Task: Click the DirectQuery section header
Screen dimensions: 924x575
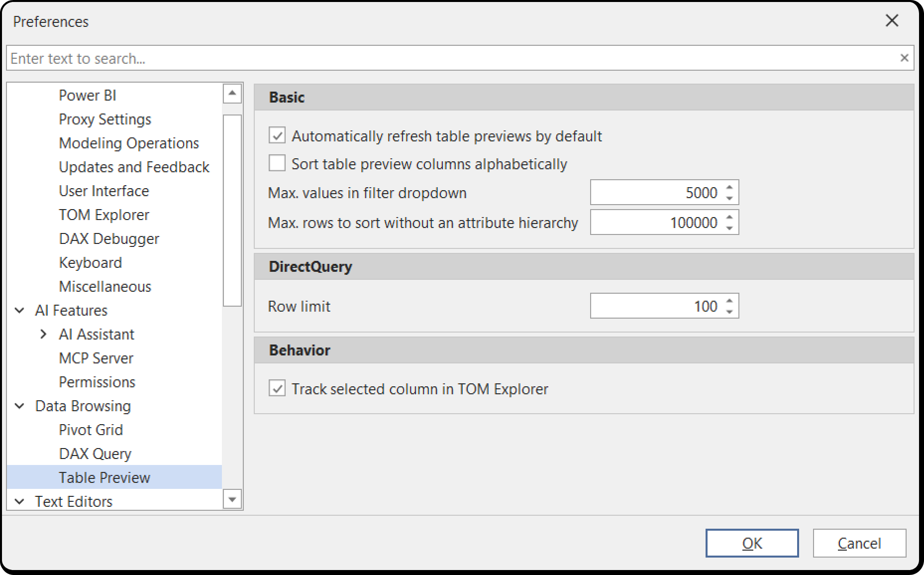Action: 584,266
